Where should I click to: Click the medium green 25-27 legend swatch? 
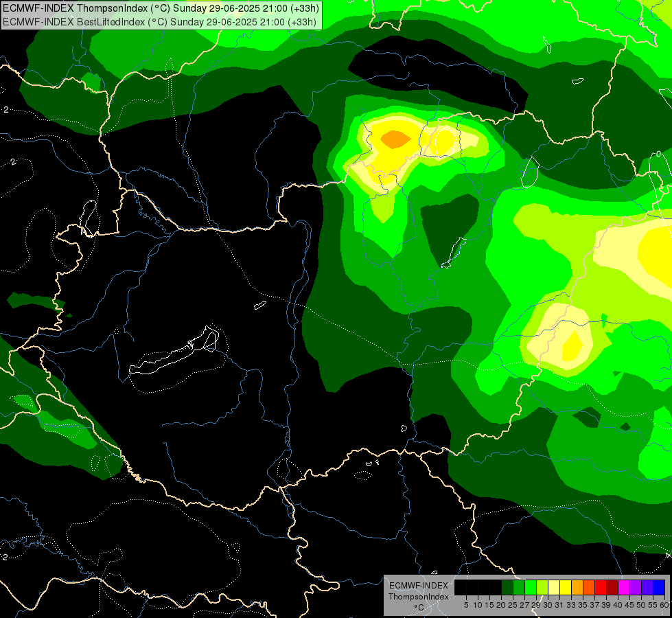click(x=519, y=587)
